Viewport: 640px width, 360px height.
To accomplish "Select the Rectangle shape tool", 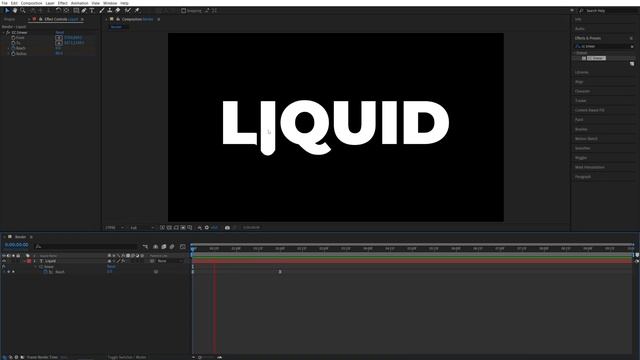I will (76, 11).
